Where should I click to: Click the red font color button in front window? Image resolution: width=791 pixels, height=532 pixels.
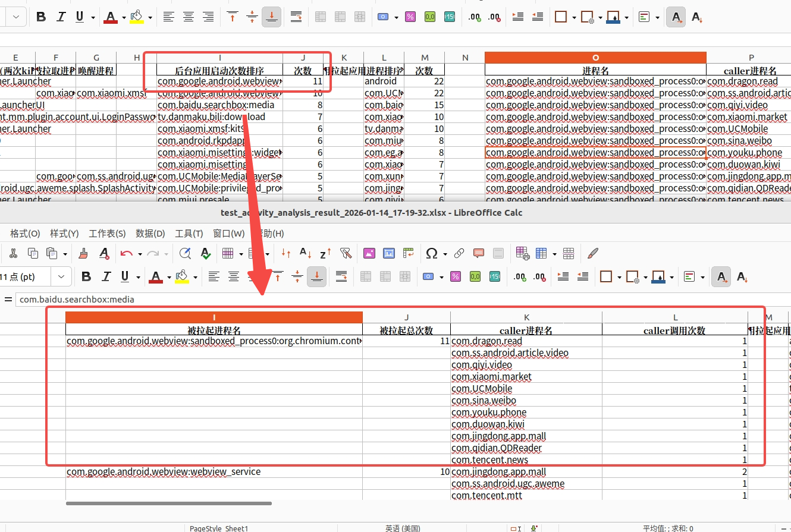[156, 276]
